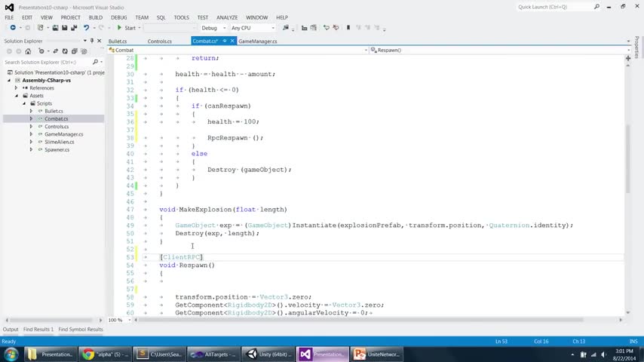Undo the last edit
The width and height of the screenshot is (644, 362).
(86, 28)
